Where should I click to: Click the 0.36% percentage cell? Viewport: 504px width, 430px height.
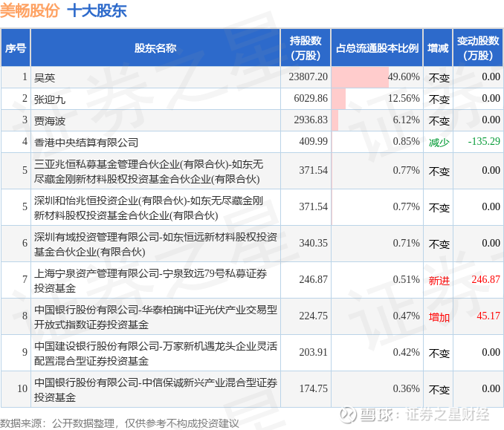click(x=406, y=388)
